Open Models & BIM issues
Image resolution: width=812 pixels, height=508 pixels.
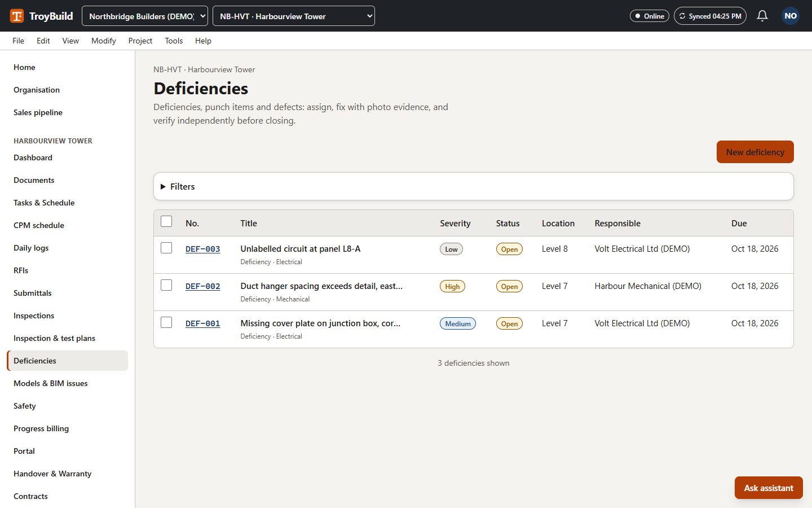pyautogui.click(x=68, y=383)
